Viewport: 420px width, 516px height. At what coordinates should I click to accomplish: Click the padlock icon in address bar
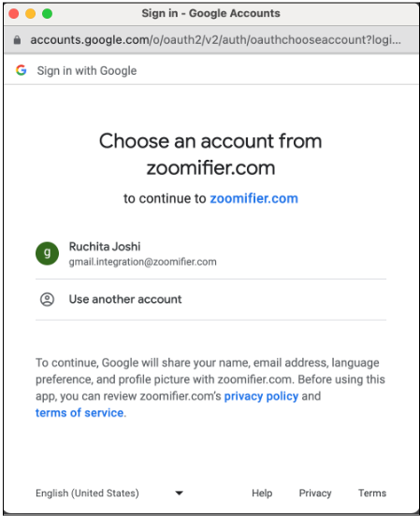click(x=17, y=40)
